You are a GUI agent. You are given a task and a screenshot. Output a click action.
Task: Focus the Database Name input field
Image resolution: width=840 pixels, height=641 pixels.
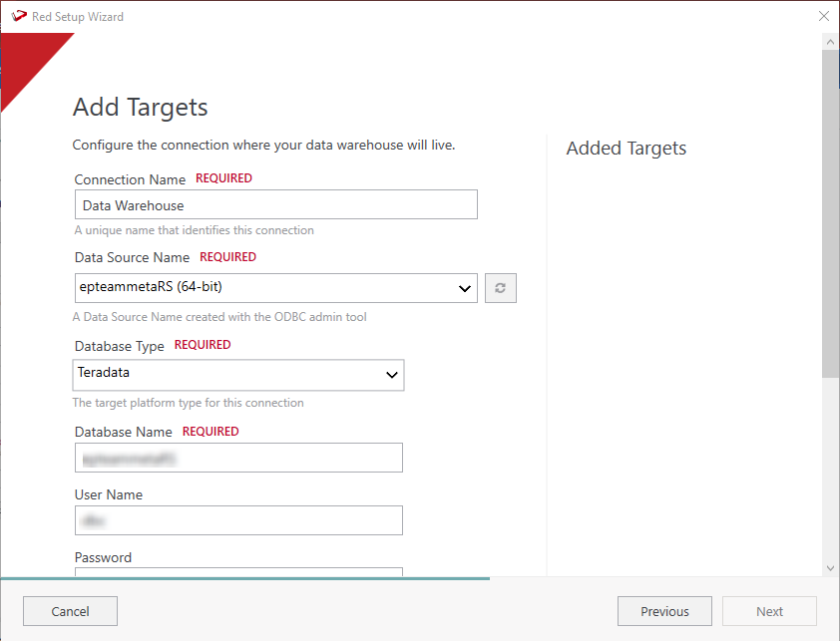[x=238, y=458]
